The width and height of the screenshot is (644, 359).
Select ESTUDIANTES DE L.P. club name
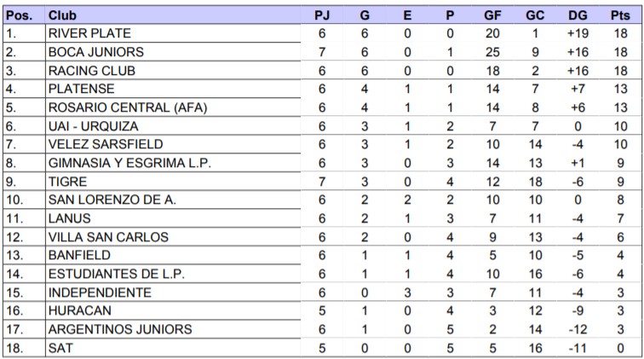(117, 274)
